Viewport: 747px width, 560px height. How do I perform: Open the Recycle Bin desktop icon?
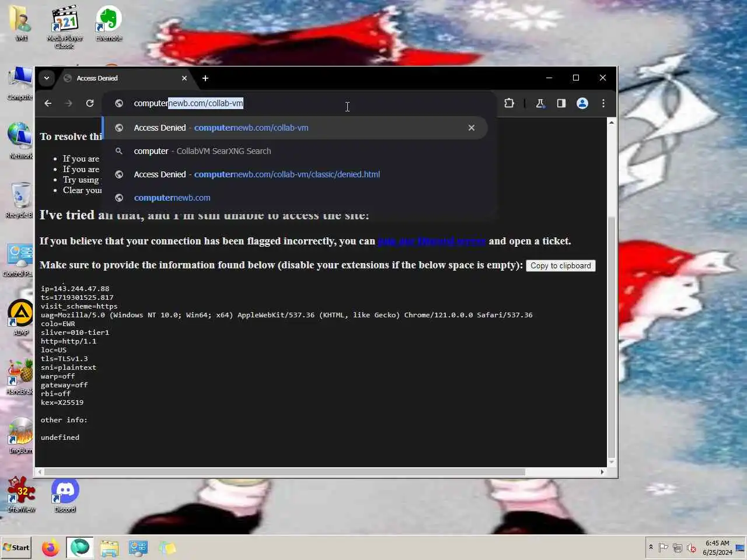pos(20,200)
